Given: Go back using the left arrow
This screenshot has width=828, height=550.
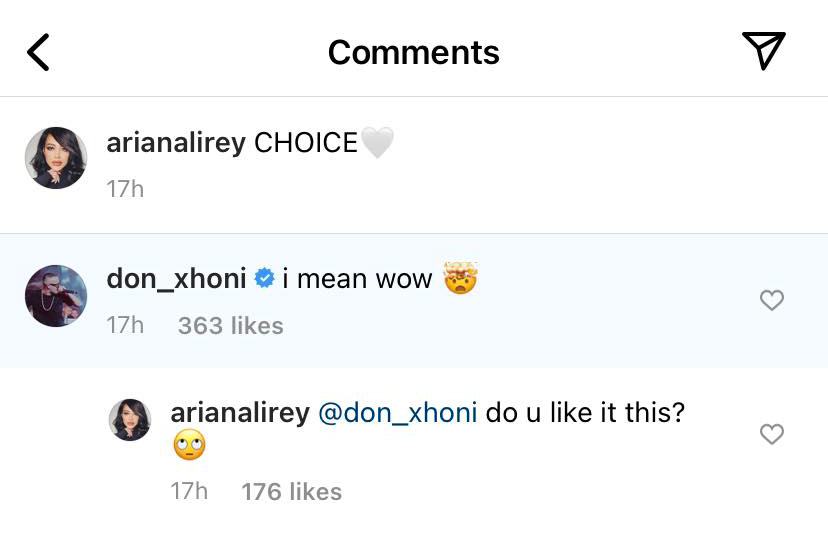Looking at the screenshot, I should [38, 52].
